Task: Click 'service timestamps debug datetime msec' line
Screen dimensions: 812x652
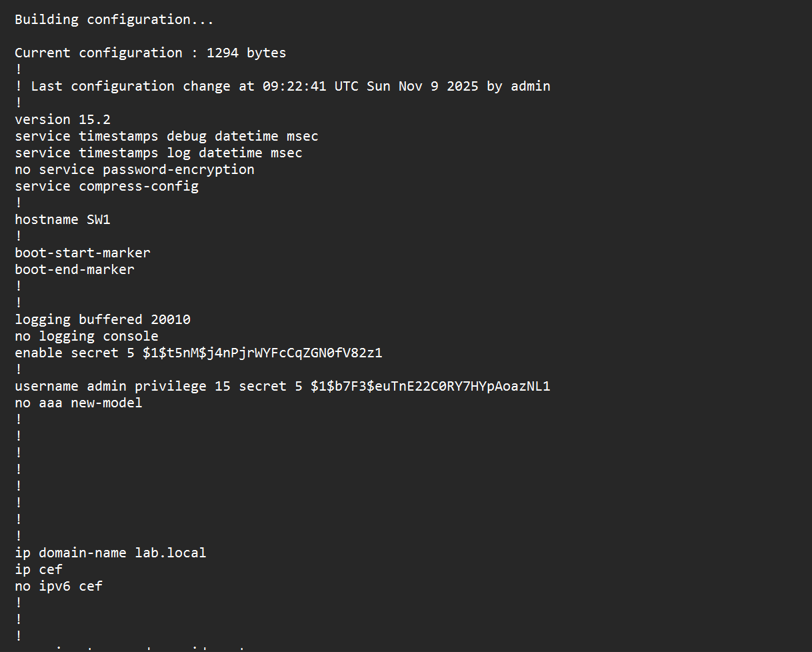Action: point(166,136)
